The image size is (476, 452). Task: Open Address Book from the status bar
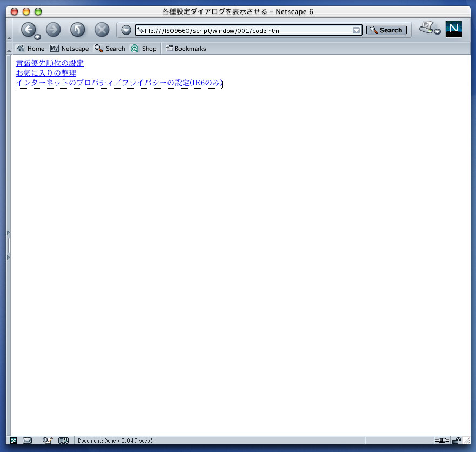(63, 441)
